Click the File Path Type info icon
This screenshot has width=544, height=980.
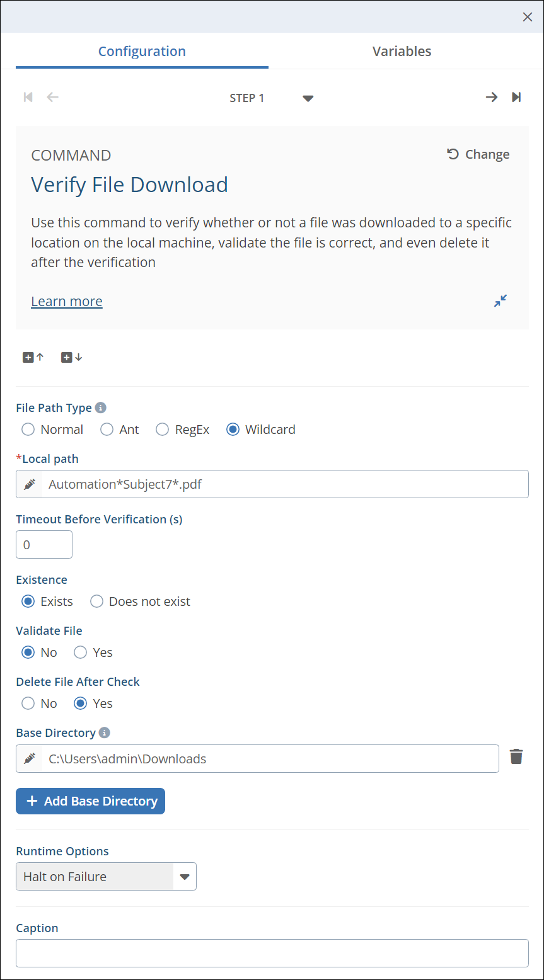(x=101, y=407)
